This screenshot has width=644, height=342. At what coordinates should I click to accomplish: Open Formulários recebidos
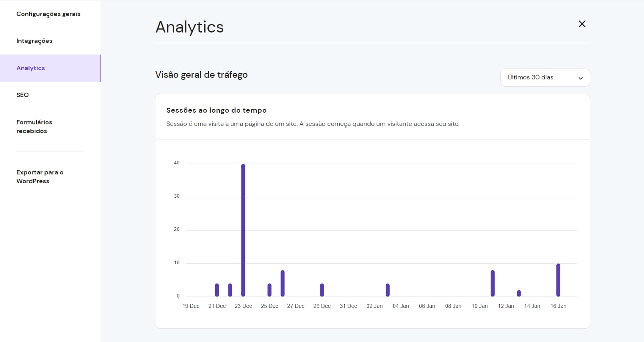[x=34, y=126]
